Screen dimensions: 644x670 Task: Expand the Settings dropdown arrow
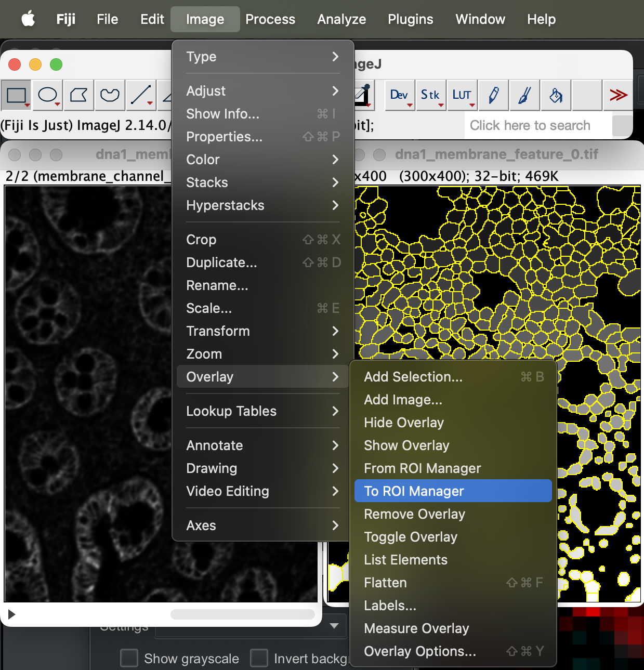pos(334,626)
